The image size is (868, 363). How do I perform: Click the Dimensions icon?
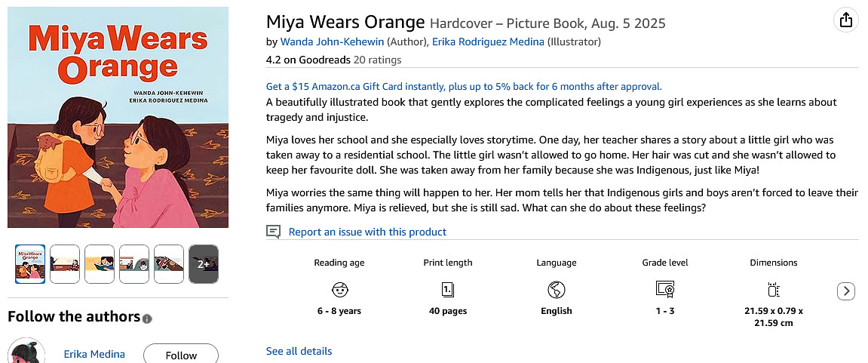[x=773, y=290]
